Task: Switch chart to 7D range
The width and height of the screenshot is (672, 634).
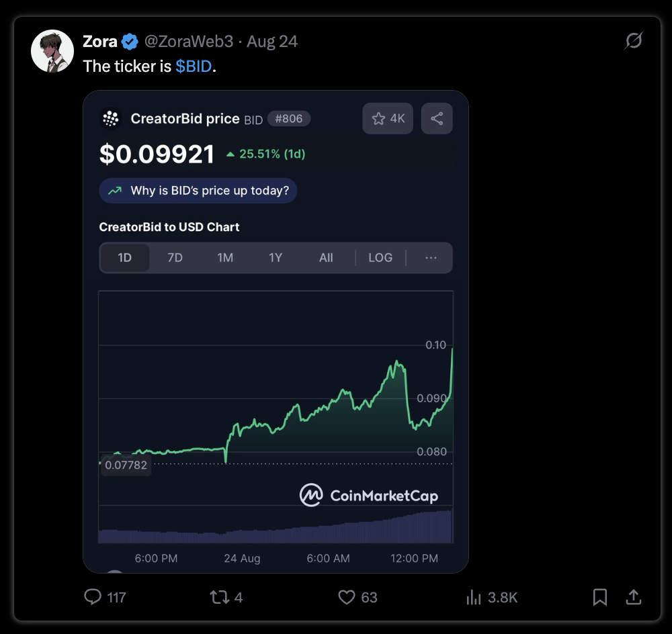Action: click(x=175, y=258)
